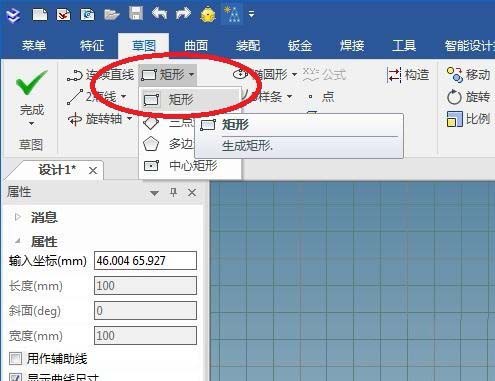Click the 输入坐标(mm) input field

point(145,260)
